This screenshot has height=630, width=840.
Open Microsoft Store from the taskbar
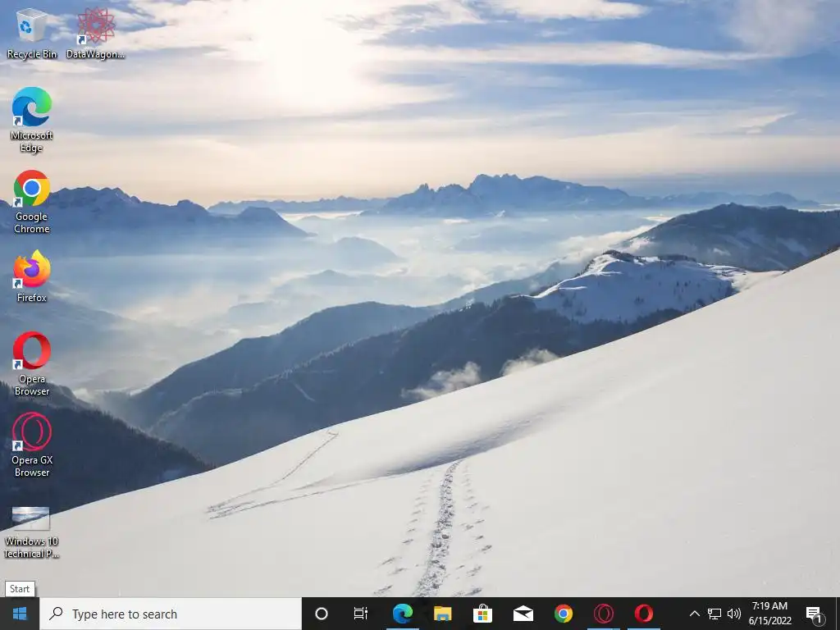482,614
